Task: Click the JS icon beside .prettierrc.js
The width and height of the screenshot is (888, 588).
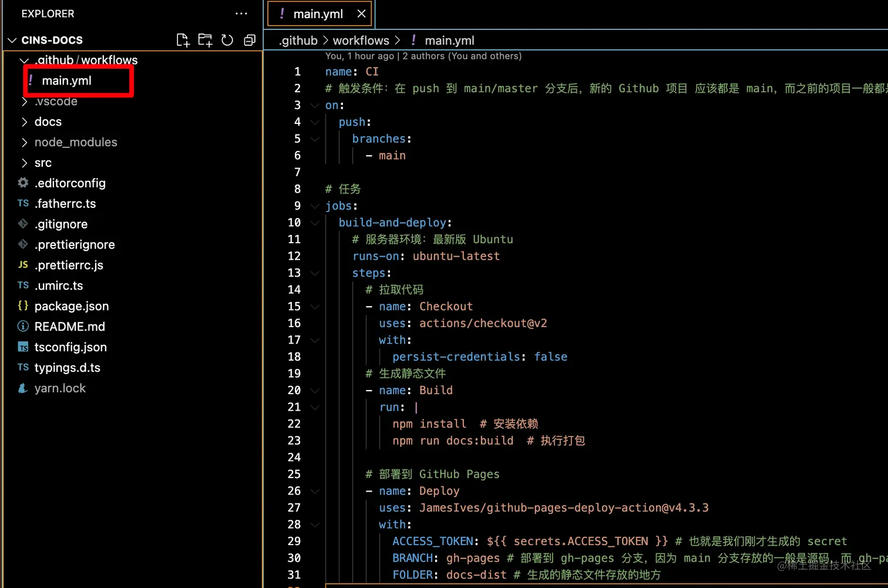Action: click(x=23, y=265)
